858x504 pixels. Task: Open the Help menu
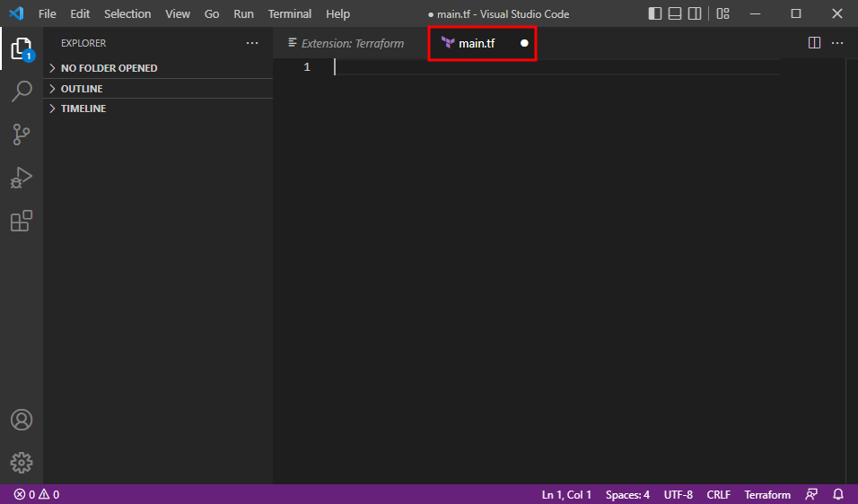(x=337, y=13)
